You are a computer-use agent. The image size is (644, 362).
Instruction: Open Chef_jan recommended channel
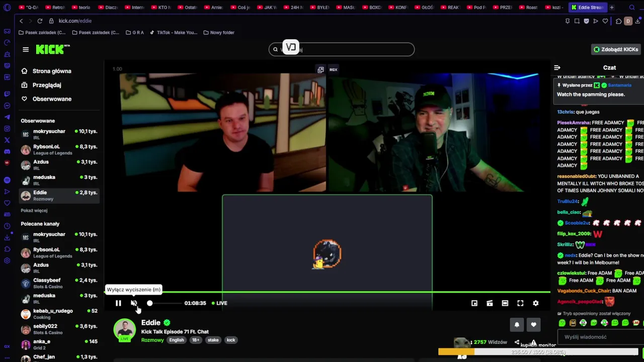pos(59,357)
